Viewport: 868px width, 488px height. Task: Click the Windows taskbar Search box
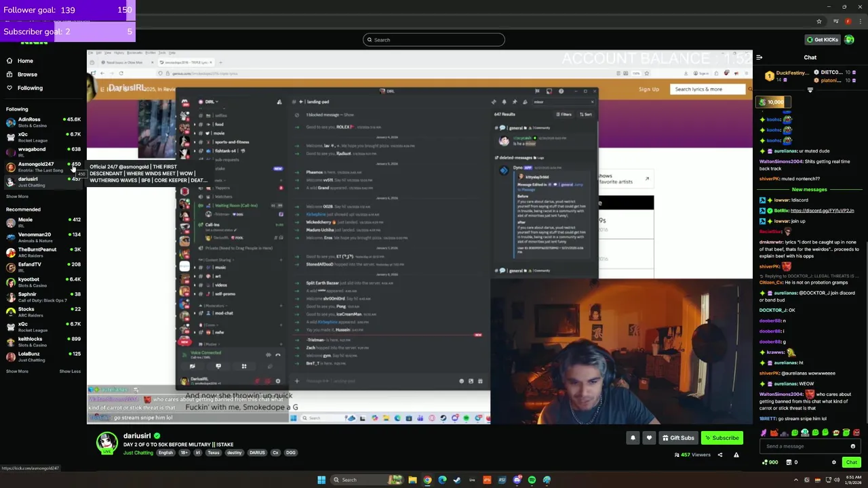(x=366, y=480)
